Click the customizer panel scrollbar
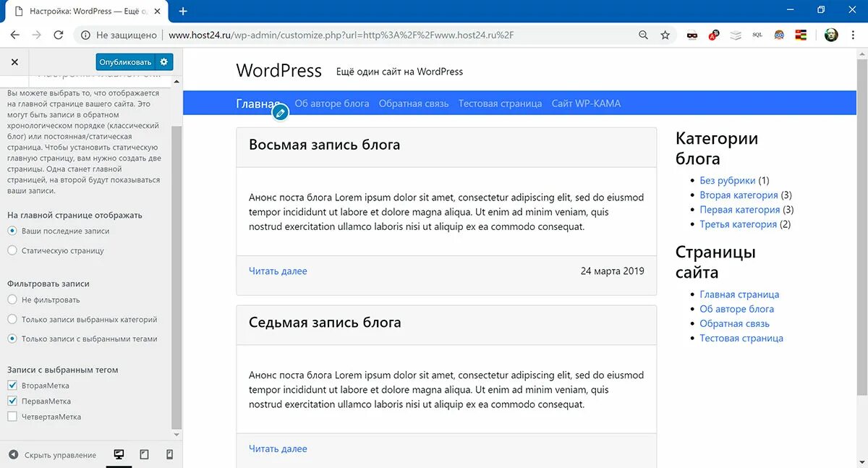 176,276
